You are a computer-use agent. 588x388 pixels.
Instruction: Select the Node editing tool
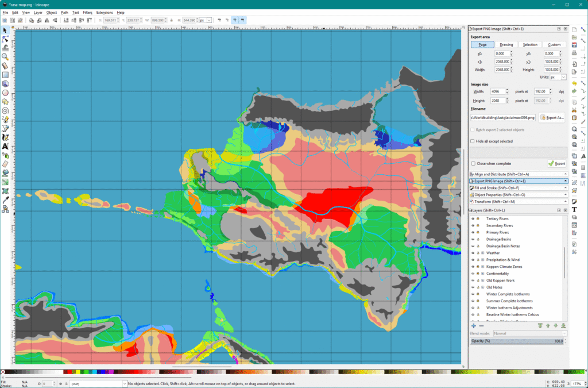(5, 39)
